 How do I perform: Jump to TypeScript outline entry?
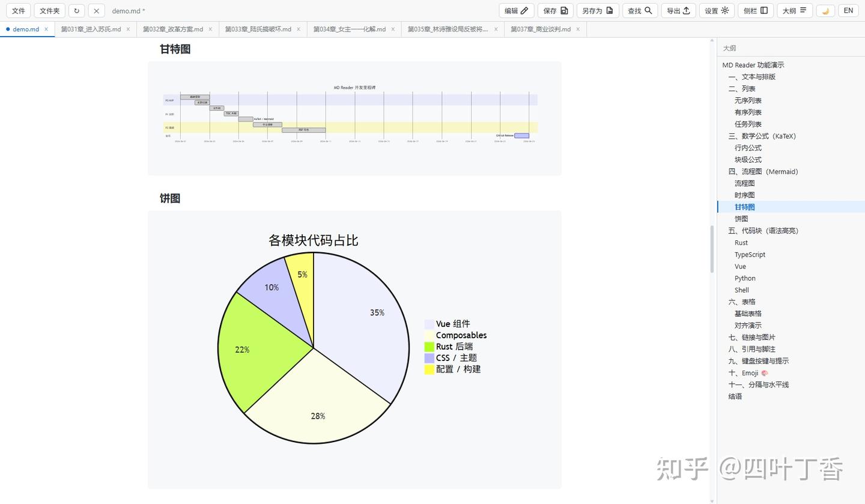pyautogui.click(x=750, y=255)
